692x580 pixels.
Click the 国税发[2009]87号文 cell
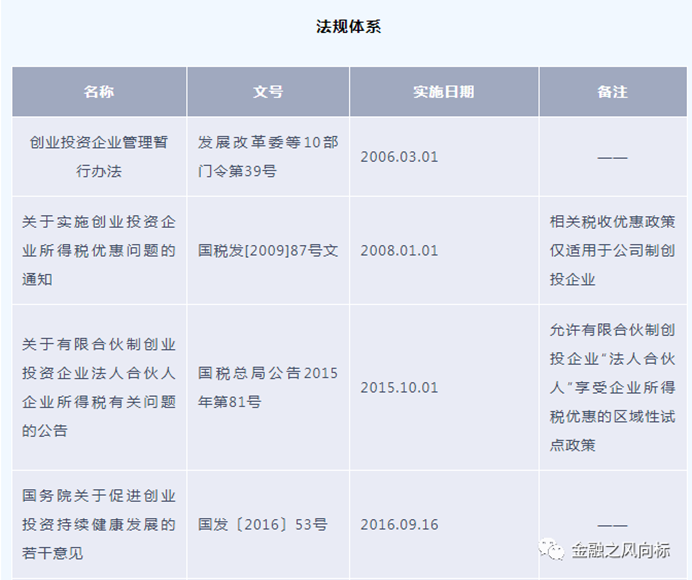pyautogui.click(x=268, y=250)
